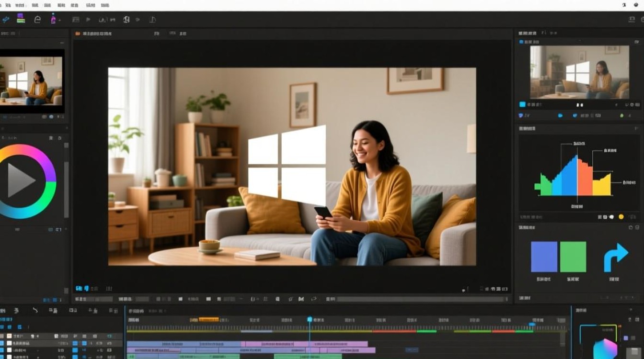Click the blue playhead marker on the timeline

(310, 319)
